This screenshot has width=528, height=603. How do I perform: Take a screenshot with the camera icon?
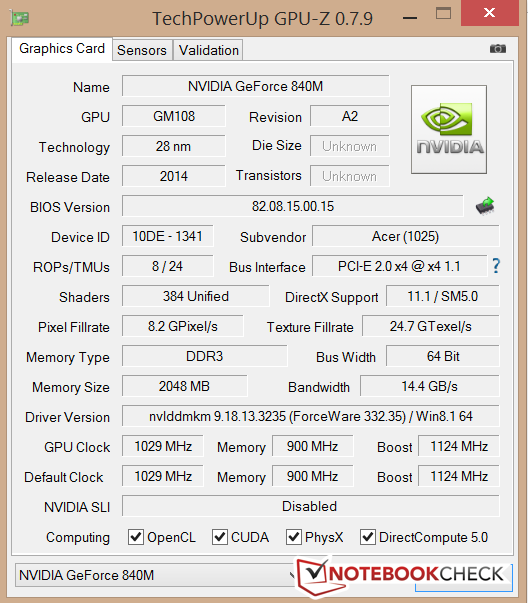(498, 49)
